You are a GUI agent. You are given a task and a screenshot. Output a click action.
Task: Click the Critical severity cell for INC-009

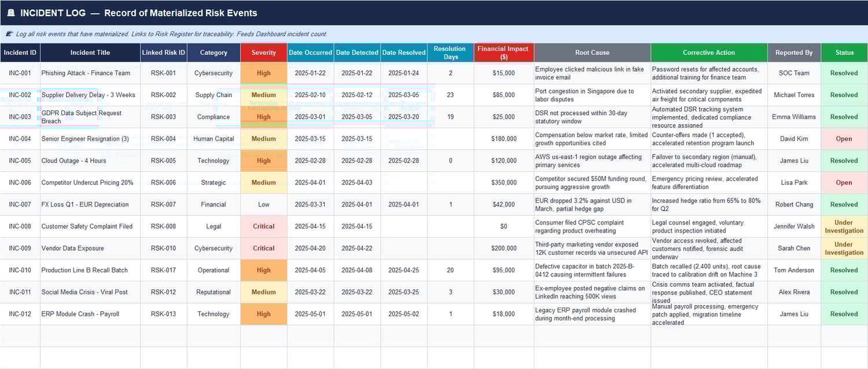pyautogui.click(x=263, y=248)
